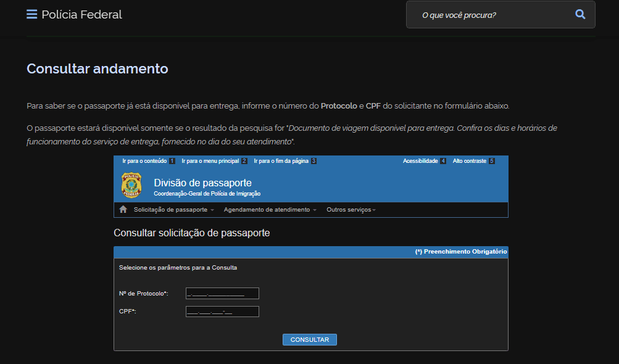Click the shortcut badge 5 next to Alto contraste

(492, 160)
